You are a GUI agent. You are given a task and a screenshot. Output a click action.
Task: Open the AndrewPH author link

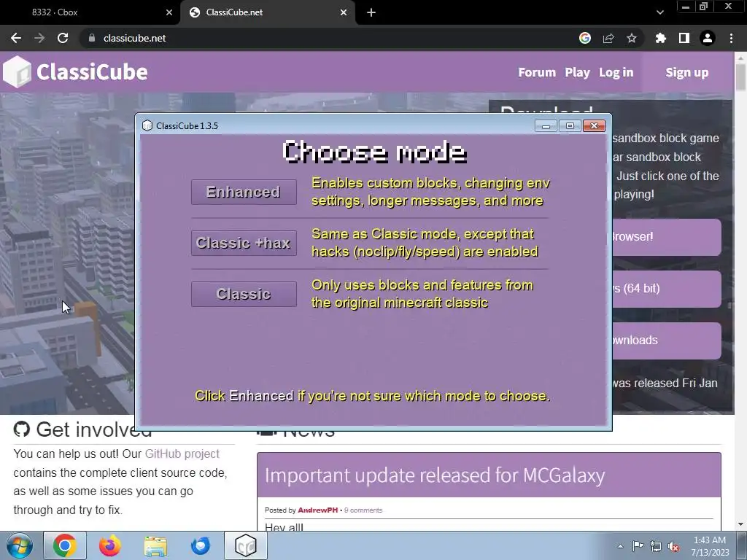pos(318,510)
